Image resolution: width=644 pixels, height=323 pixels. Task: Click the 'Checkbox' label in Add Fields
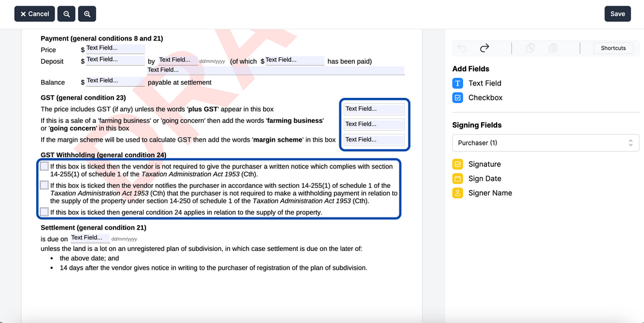pyautogui.click(x=486, y=98)
